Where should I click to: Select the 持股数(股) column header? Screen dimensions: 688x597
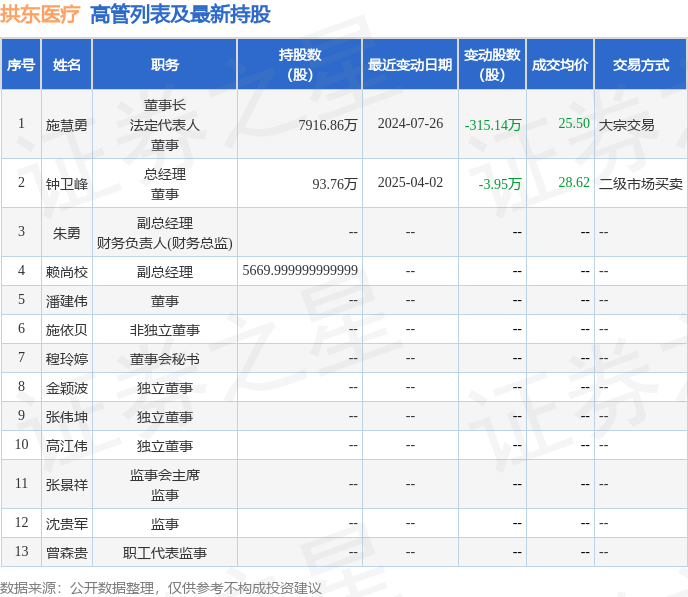coord(300,64)
